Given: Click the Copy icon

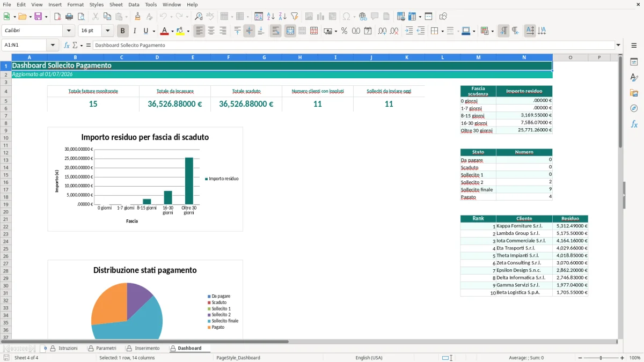Looking at the screenshot, I should [x=107, y=17].
